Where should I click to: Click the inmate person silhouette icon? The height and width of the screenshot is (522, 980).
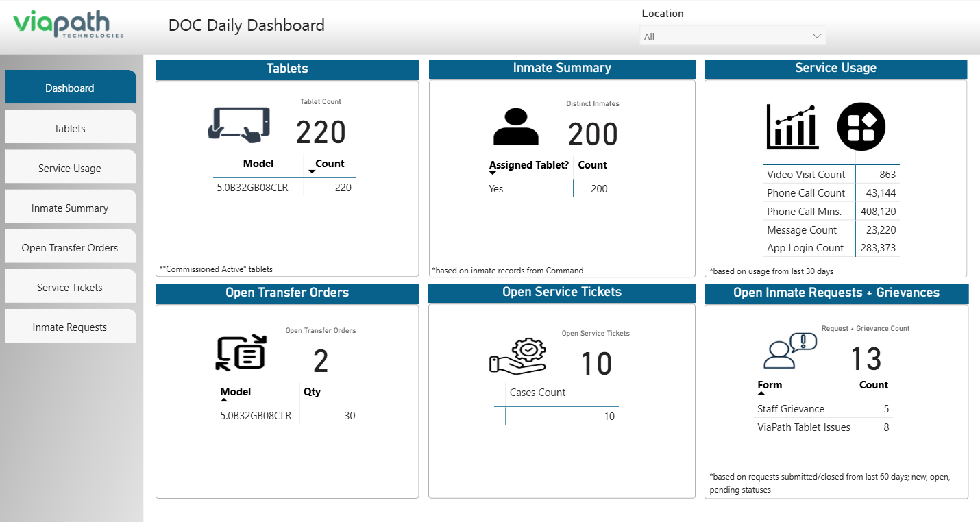tap(516, 127)
